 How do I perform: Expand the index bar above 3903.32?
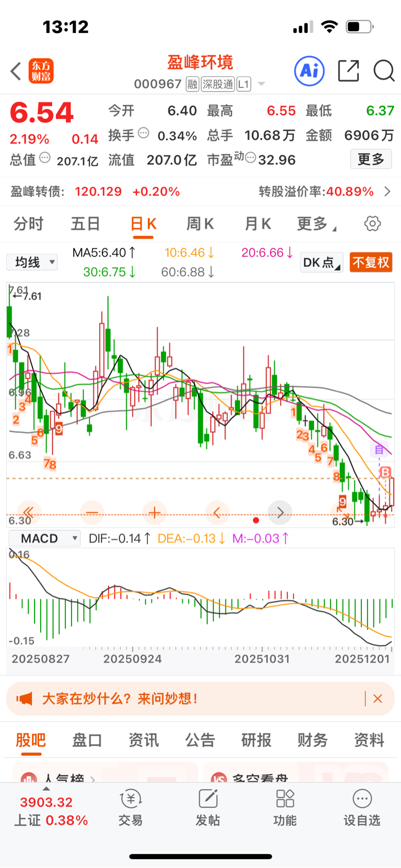pos(46,789)
